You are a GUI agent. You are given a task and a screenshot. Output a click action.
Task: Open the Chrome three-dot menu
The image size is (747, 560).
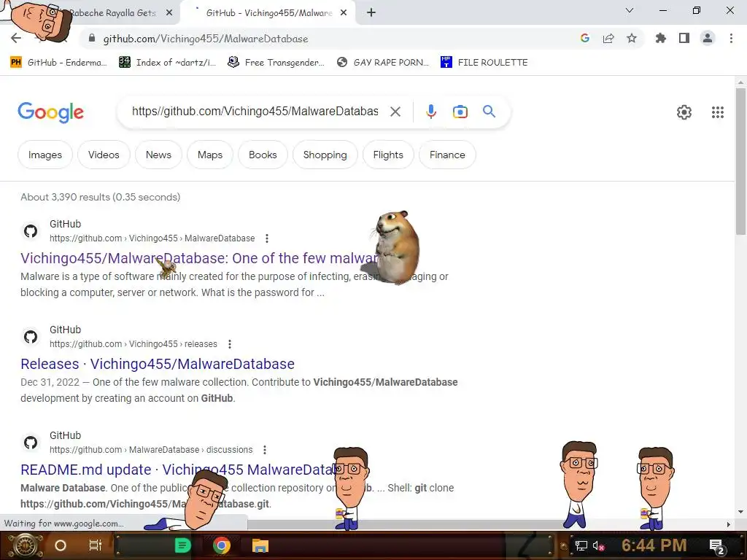731,39
